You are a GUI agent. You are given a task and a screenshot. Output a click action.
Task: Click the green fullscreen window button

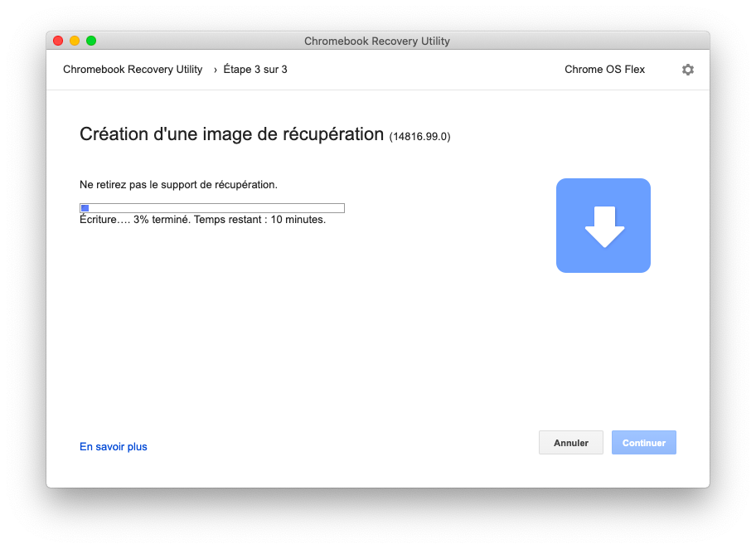[90, 41]
